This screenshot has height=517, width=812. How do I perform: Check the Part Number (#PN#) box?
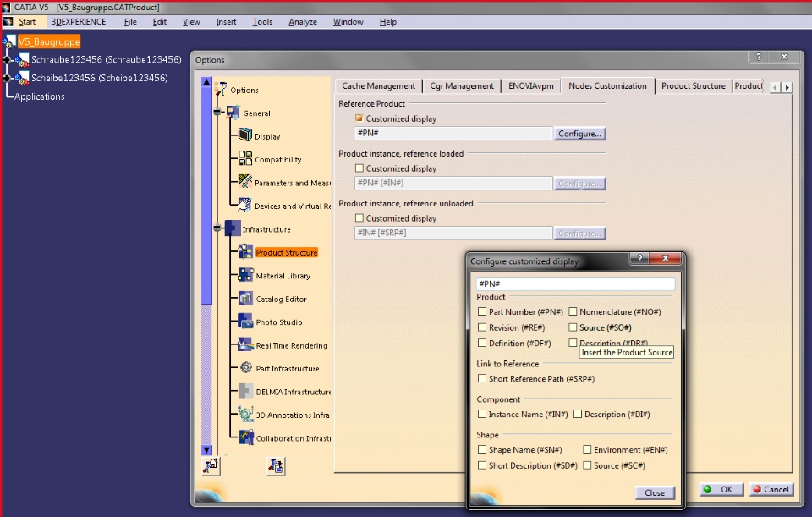[482, 311]
